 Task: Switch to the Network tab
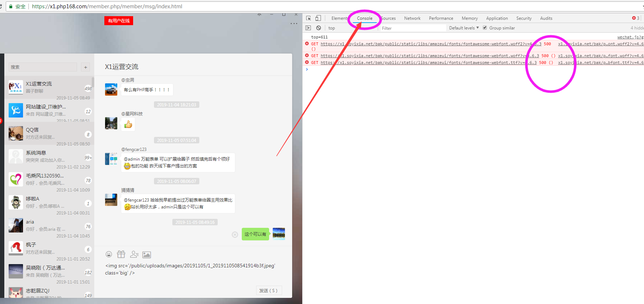tap(412, 18)
